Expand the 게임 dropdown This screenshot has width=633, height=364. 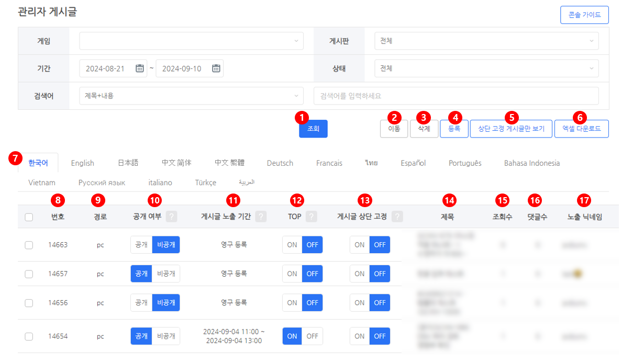click(x=191, y=41)
